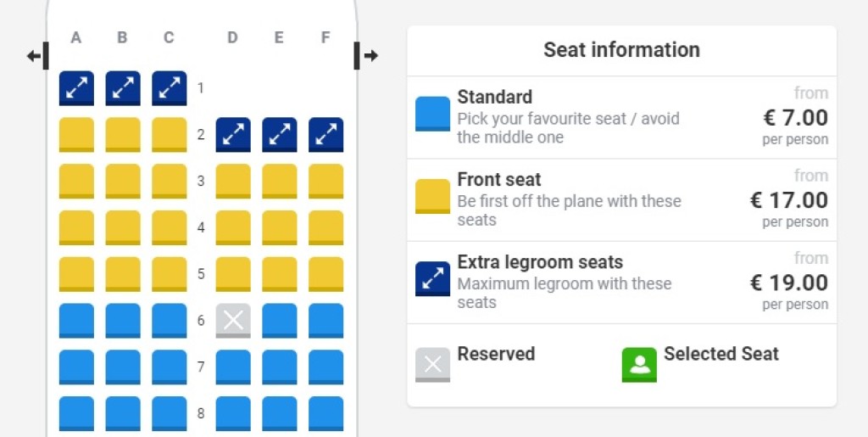The width and height of the screenshot is (868, 437).
Task: Choose standard seat 8C
Action: point(169,413)
